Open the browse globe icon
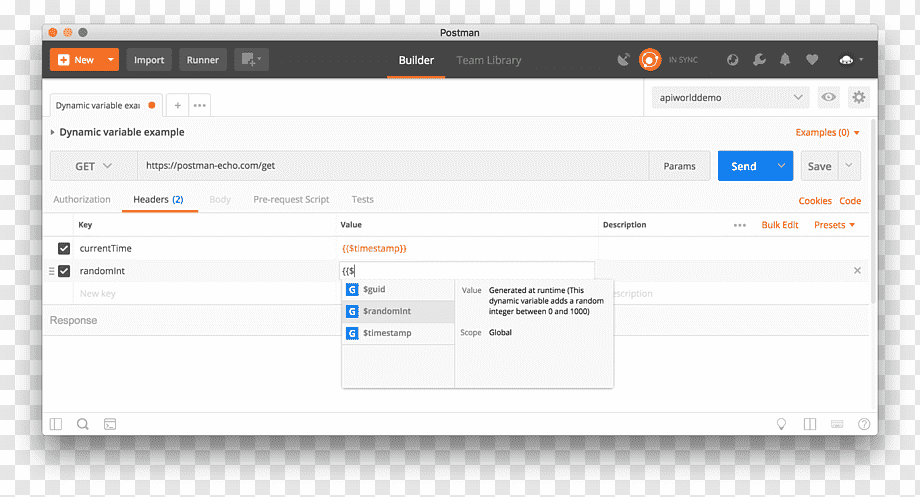This screenshot has height=497, width=920. pos(732,60)
